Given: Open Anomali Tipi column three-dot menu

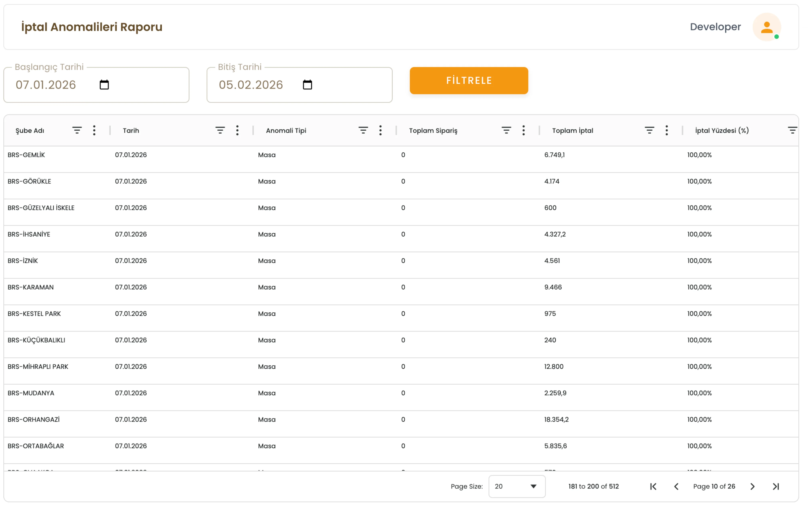Looking at the screenshot, I should [x=380, y=130].
